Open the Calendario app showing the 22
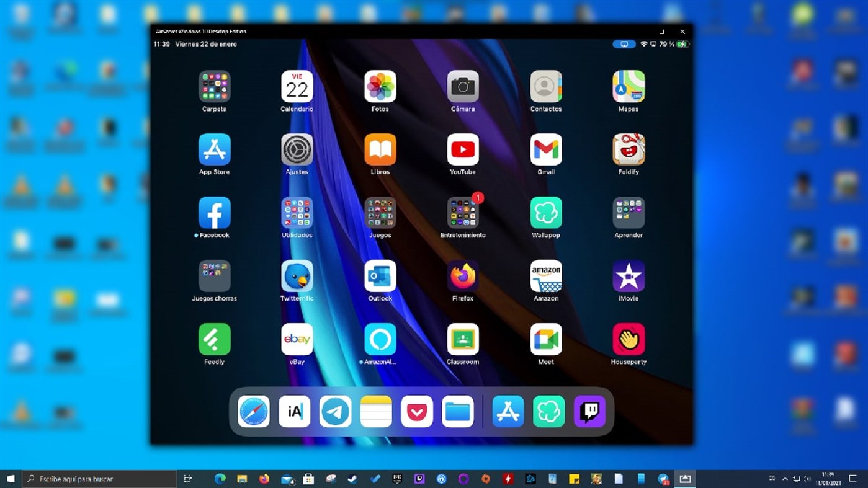Screen dimensions: 868x488 click(297, 86)
